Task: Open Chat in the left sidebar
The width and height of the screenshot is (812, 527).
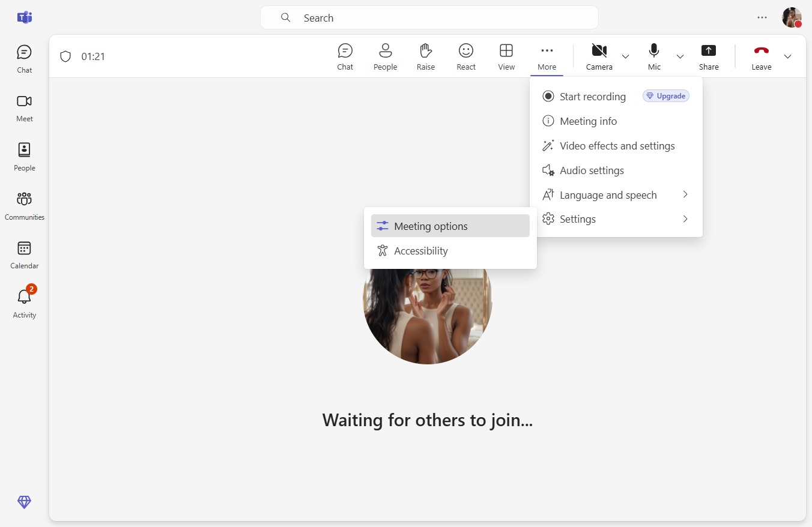Action: coord(24,59)
